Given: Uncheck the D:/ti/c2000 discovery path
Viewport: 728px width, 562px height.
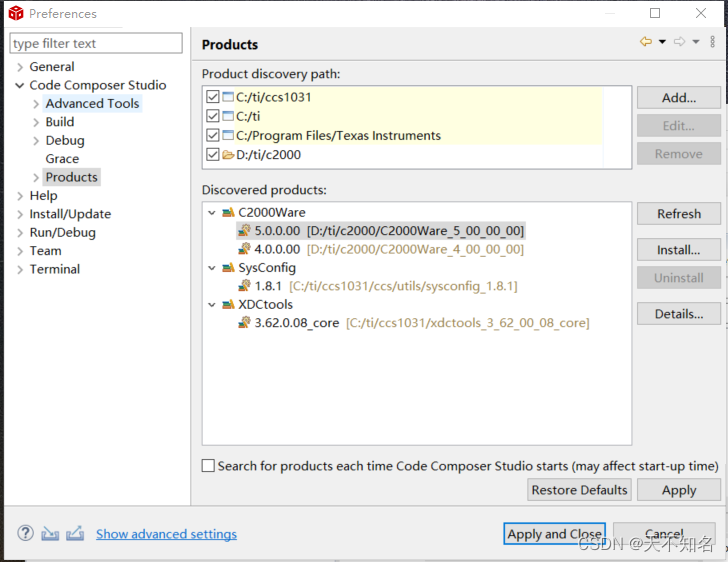Looking at the screenshot, I should point(212,155).
